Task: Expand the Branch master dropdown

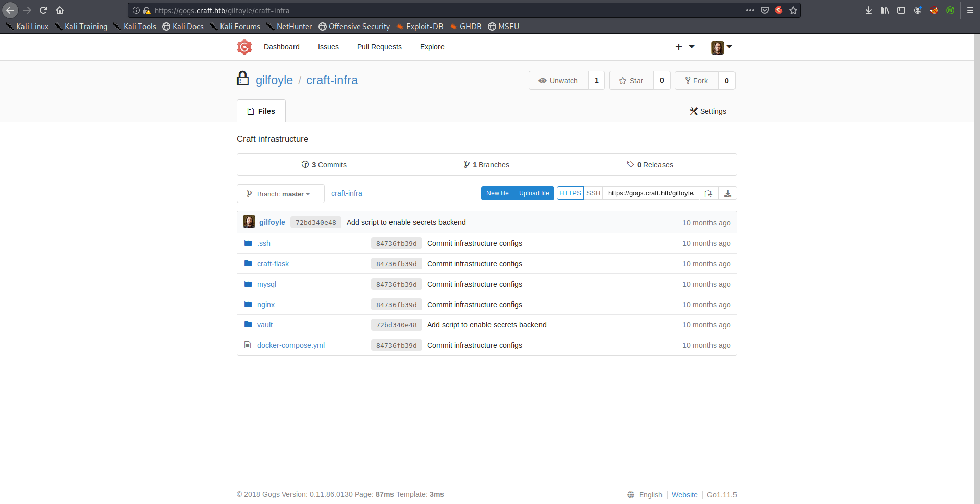Action: click(x=280, y=194)
